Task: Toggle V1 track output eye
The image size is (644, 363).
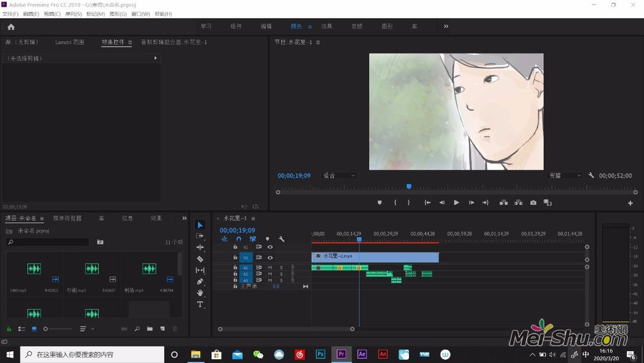Action: tap(270, 257)
